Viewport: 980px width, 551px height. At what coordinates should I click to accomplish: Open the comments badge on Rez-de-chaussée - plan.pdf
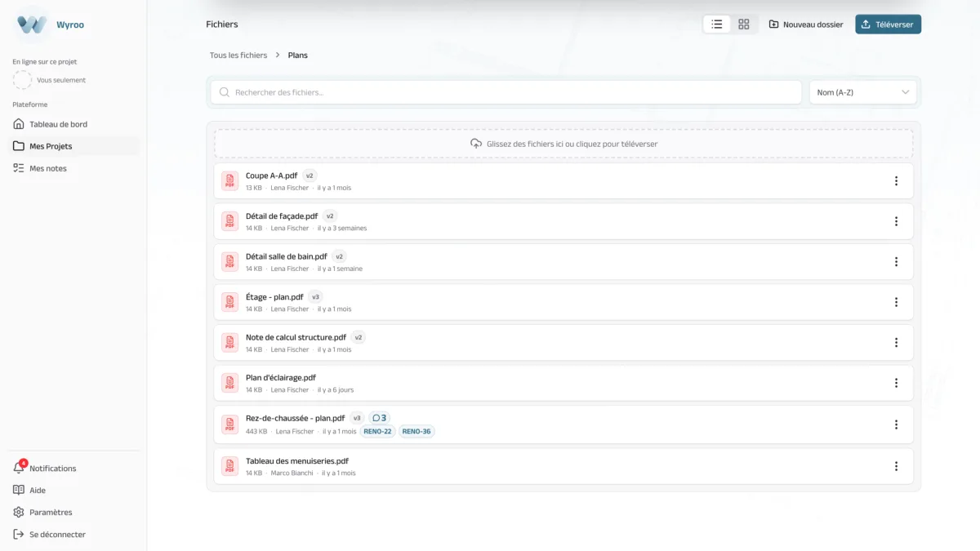coord(379,418)
